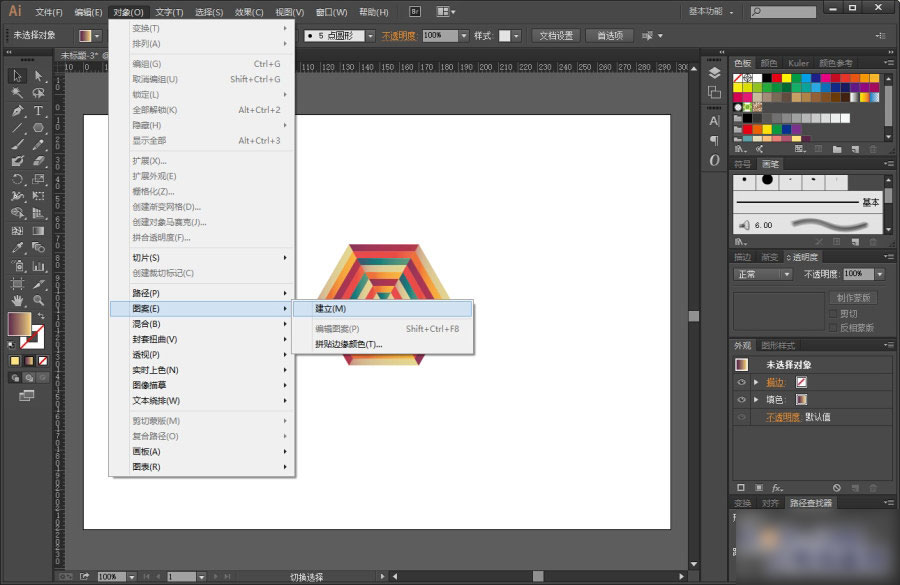Select the Selection arrow tool

[17, 76]
